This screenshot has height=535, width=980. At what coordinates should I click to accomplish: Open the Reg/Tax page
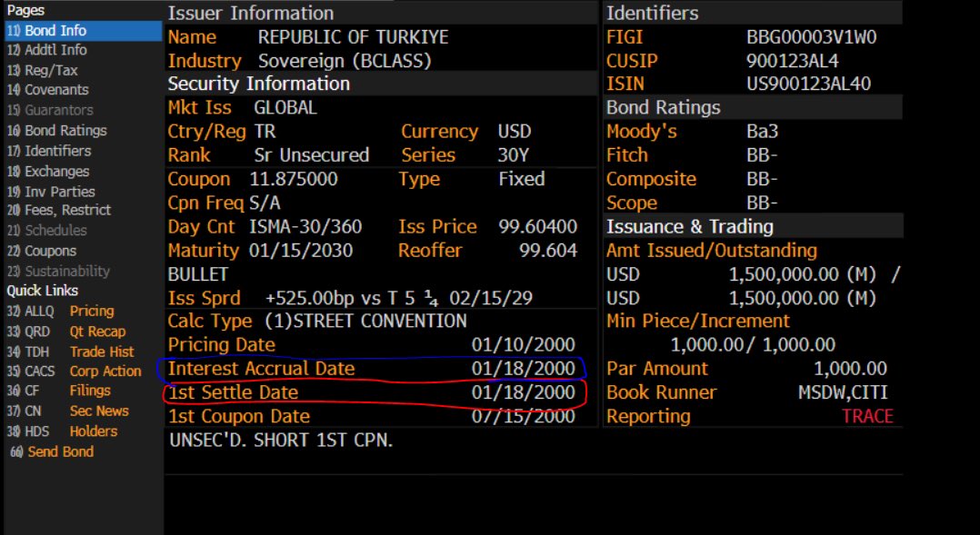point(43,71)
